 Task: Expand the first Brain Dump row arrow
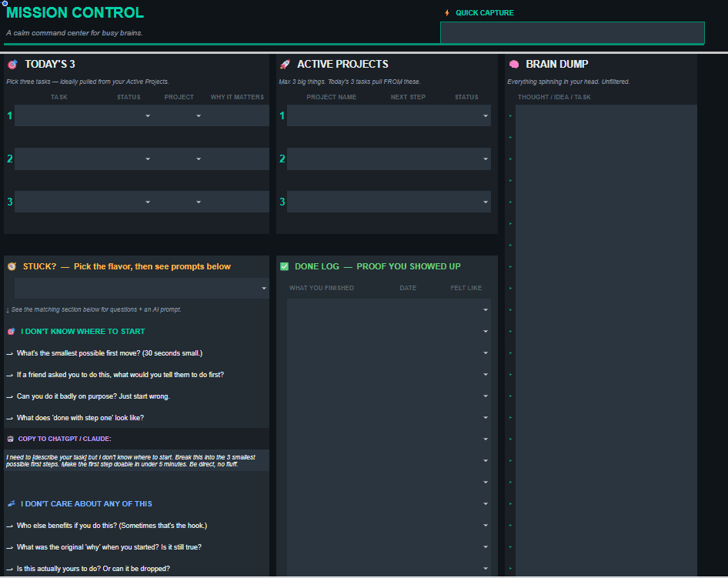tap(511, 115)
